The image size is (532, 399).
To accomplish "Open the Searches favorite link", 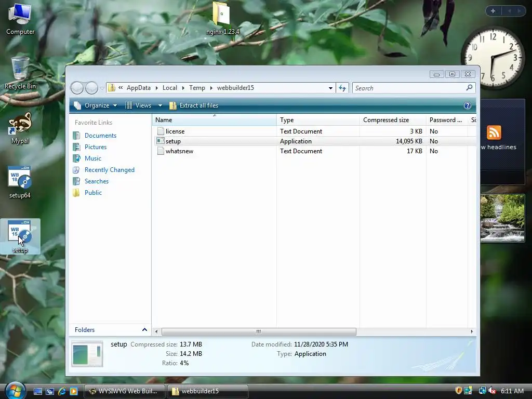I will pyautogui.click(x=96, y=181).
